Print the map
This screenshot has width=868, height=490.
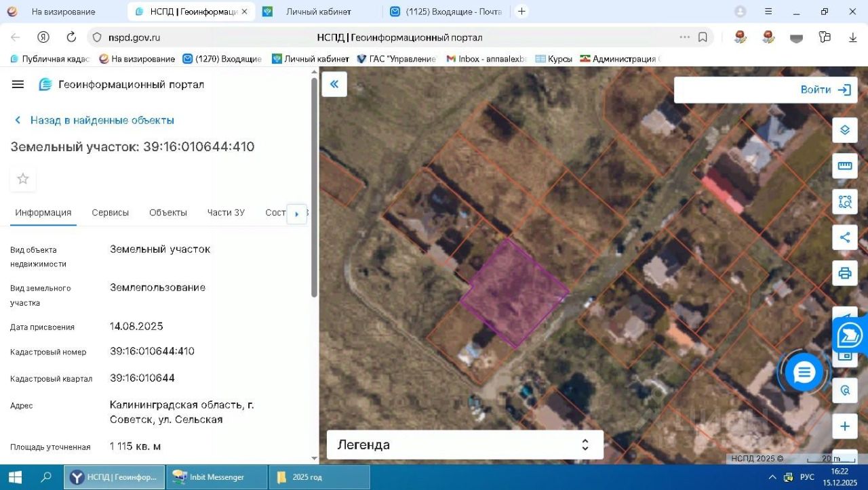pos(845,273)
